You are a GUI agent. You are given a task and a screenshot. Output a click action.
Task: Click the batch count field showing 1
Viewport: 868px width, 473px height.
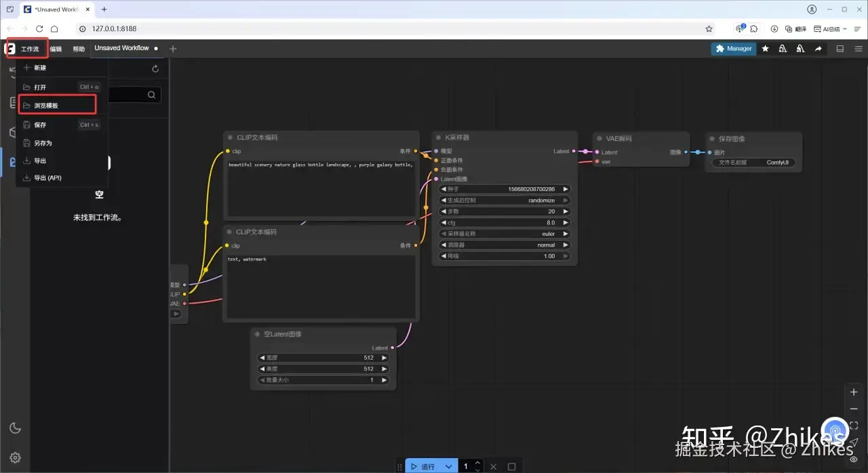[467, 466]
